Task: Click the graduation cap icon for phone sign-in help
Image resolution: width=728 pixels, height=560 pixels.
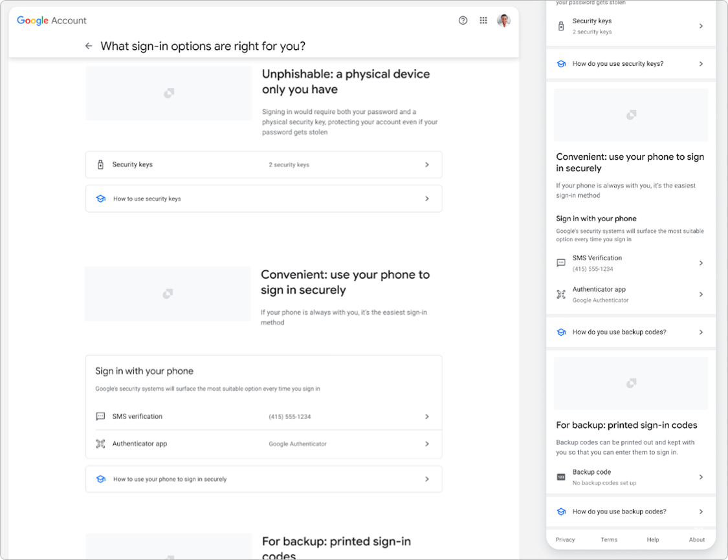Action: point(100,479)
